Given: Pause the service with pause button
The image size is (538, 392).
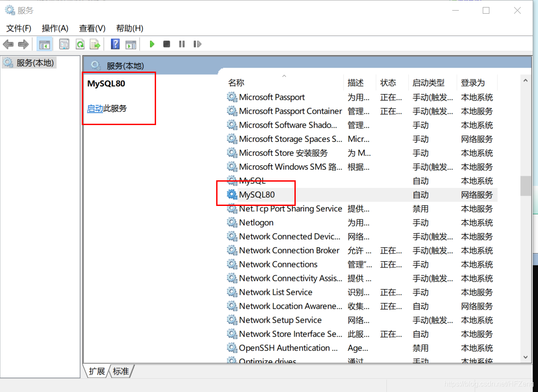Looking at the screenshot, I should pyautogui.click(x=182, y=44).
